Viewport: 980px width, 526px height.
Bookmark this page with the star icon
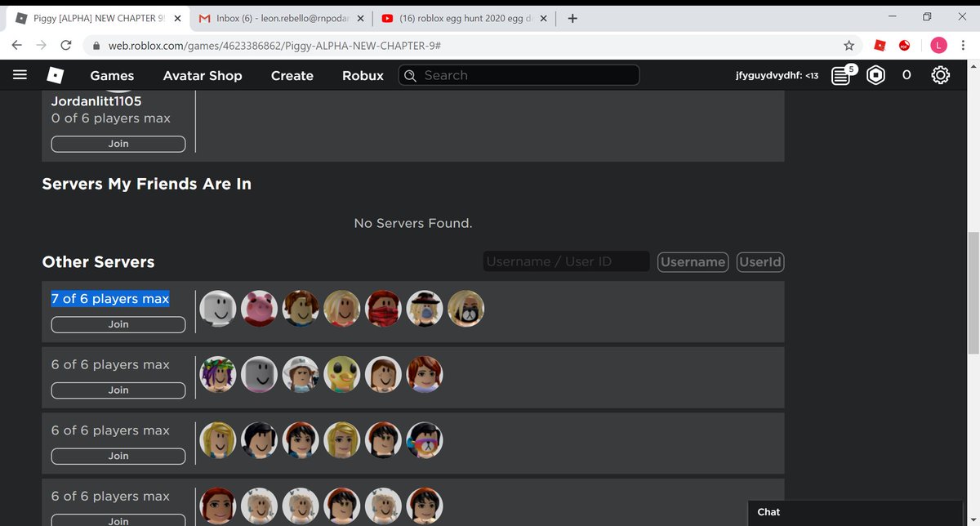[849, 45]
